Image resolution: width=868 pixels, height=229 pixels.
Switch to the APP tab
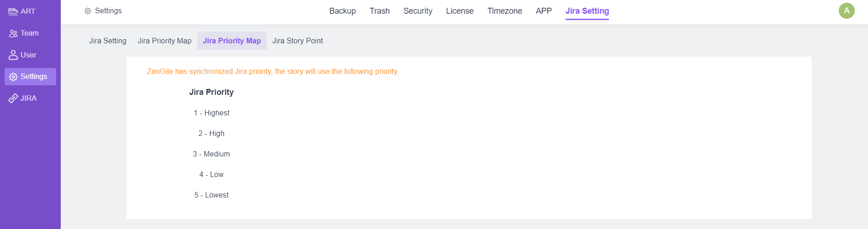(x=544, y=11)
